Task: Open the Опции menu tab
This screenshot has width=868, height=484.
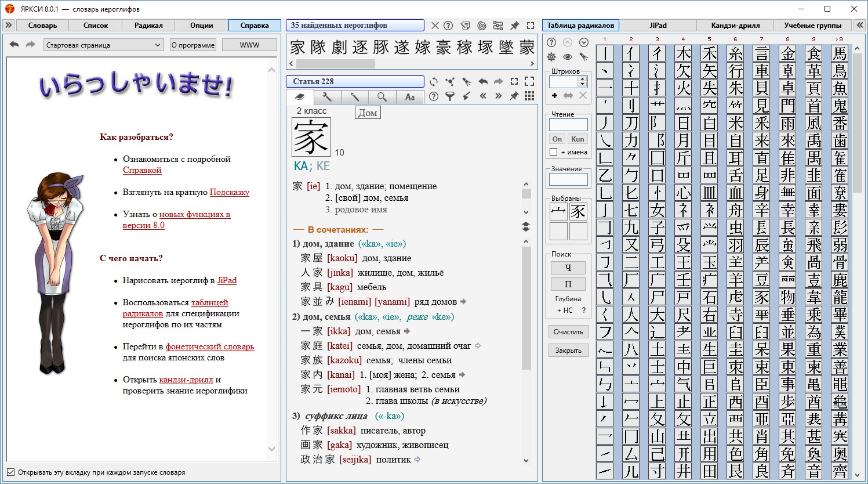Action: 201,26
